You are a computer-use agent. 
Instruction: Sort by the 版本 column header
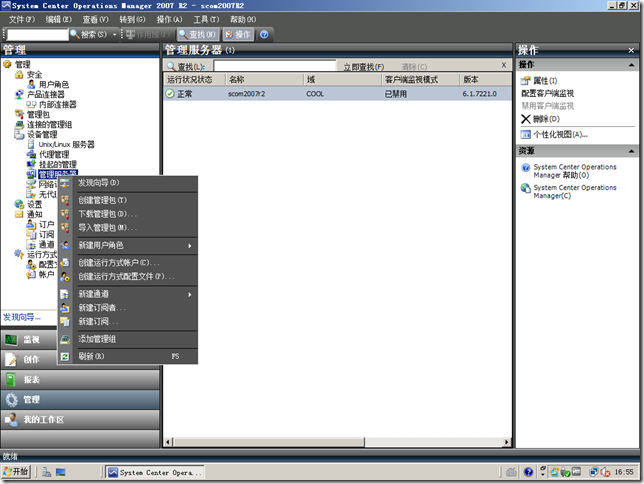point(485,79)
